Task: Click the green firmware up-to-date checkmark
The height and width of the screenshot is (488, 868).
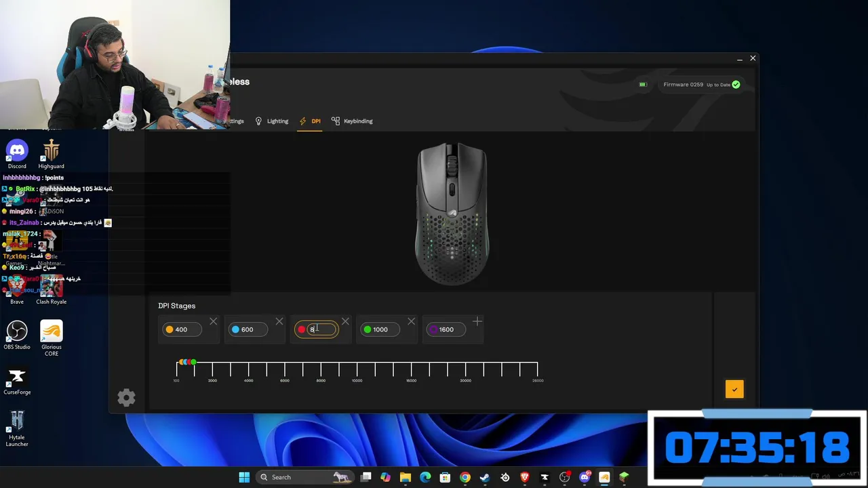Action: click(736, 85)
